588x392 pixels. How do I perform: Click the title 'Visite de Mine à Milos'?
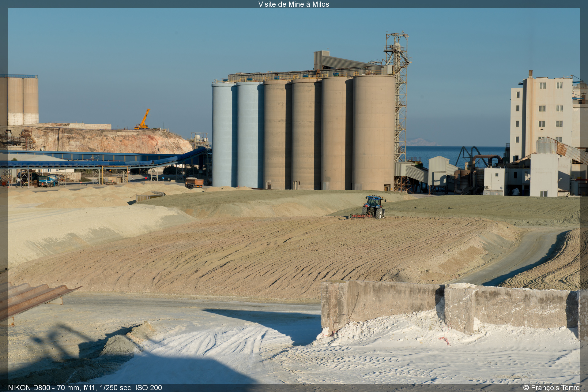point(294,4)
